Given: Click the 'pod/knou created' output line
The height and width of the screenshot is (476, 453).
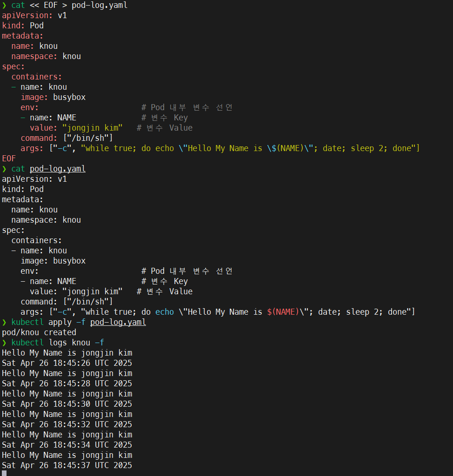Looking at the screenshot, I should click(39, 332).
